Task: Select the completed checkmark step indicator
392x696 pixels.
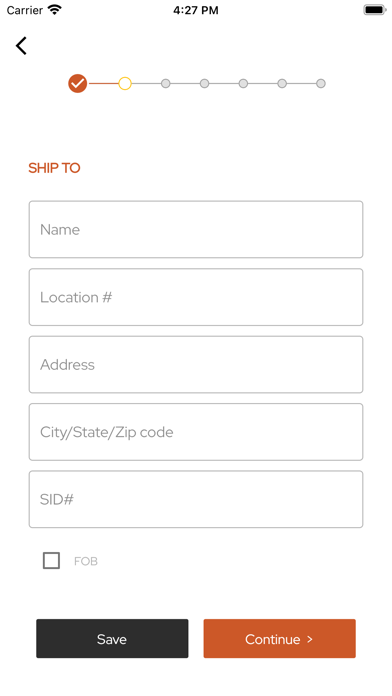Action: tap(78, 83)
